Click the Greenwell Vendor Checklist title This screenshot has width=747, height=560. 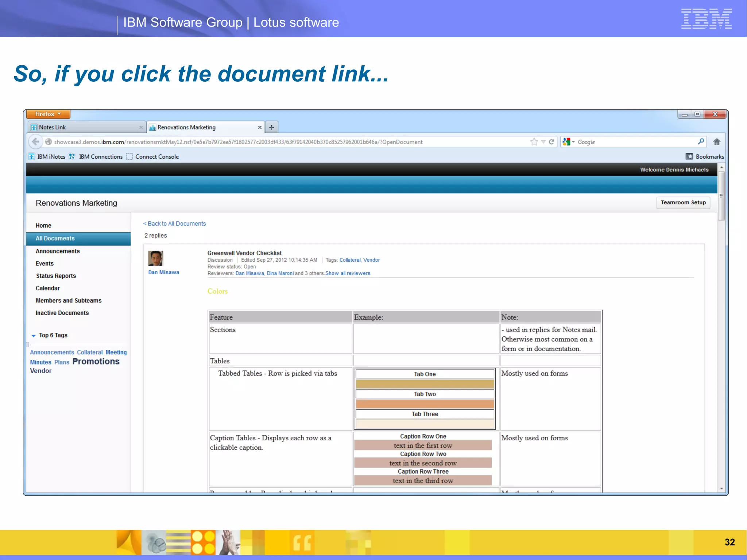coord(244,253)
